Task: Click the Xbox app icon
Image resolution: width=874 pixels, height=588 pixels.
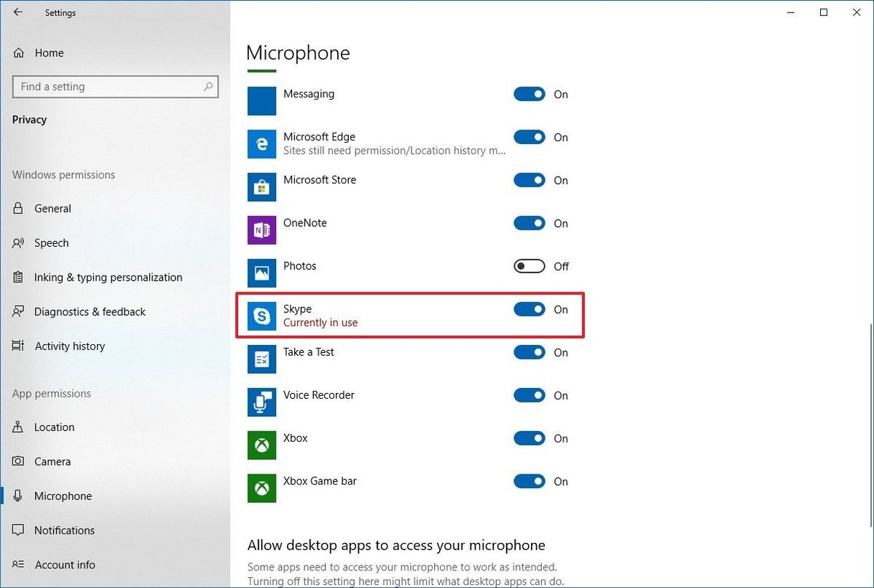Action: (261, 445)
